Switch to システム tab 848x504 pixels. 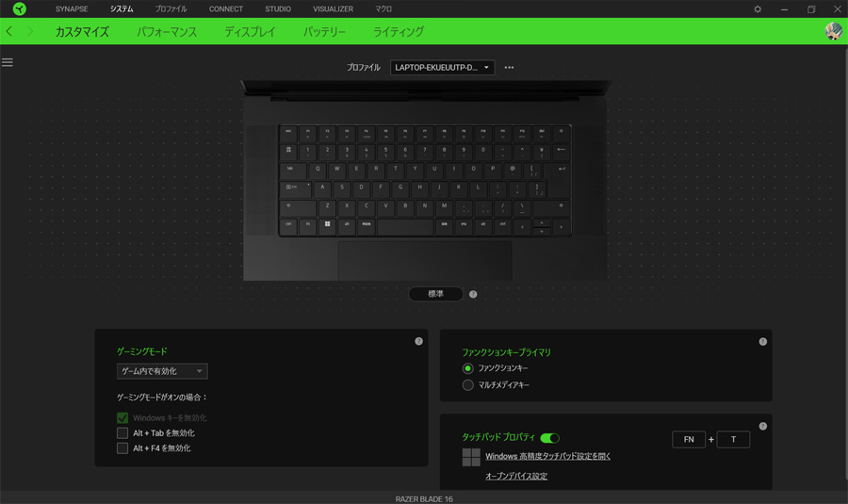coord(122,9)
